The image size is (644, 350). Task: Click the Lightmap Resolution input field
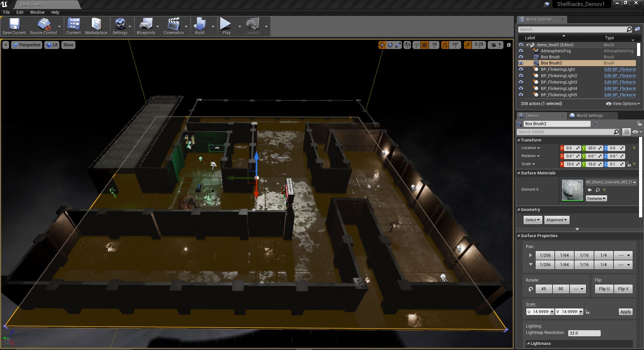click(584, 333)
